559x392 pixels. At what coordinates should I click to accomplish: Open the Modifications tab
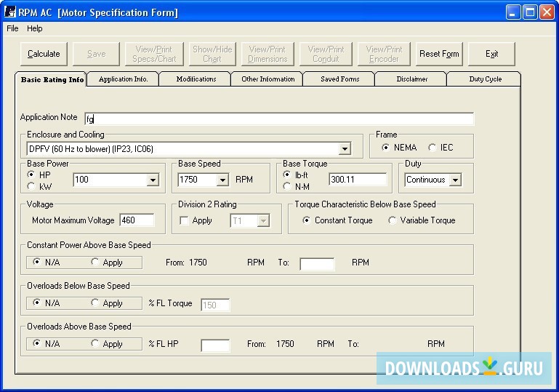coord(196,79)
